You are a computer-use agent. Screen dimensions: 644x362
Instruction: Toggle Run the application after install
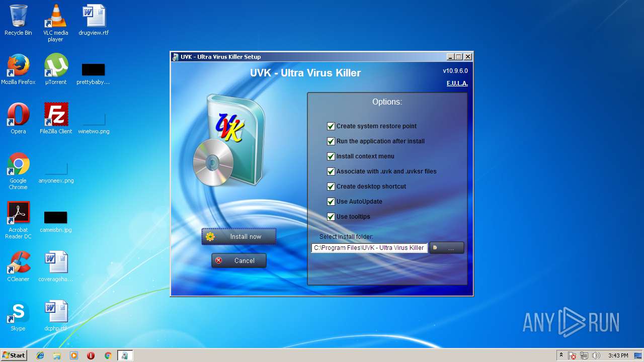331,141
